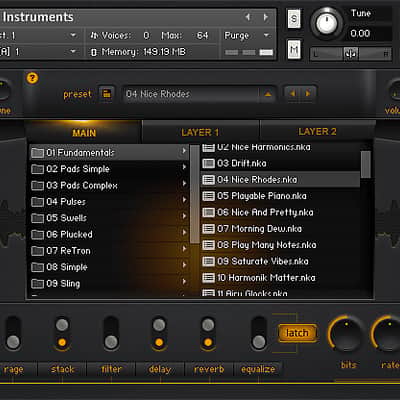Click the preset file list scrollbar
400x400 pixels.
pyautogui.click(x=366, y=165)
